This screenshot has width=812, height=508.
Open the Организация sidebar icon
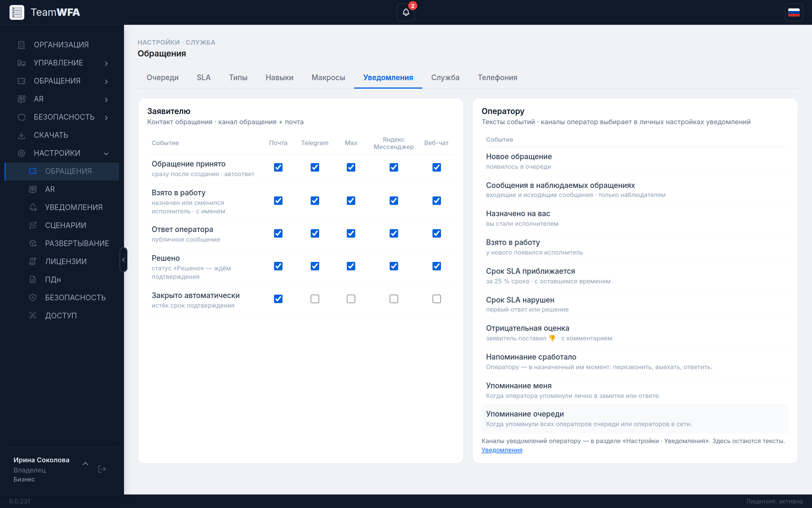coord(21,45)
